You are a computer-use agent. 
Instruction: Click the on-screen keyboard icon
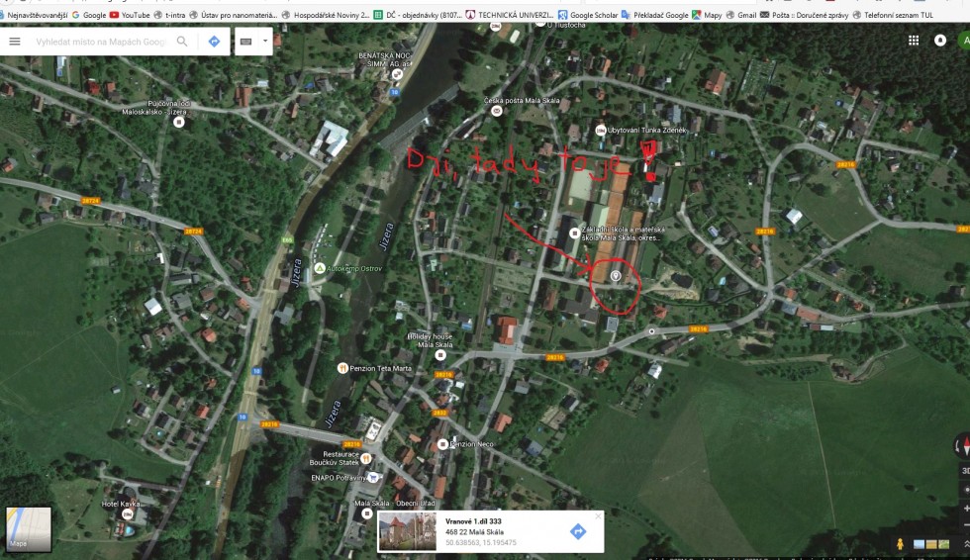(245, 42)
